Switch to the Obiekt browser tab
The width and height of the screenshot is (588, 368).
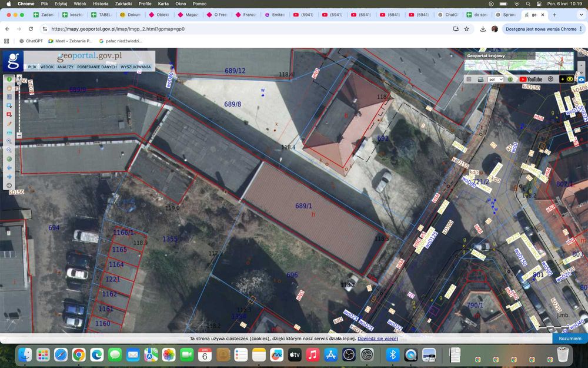point(159,15)
